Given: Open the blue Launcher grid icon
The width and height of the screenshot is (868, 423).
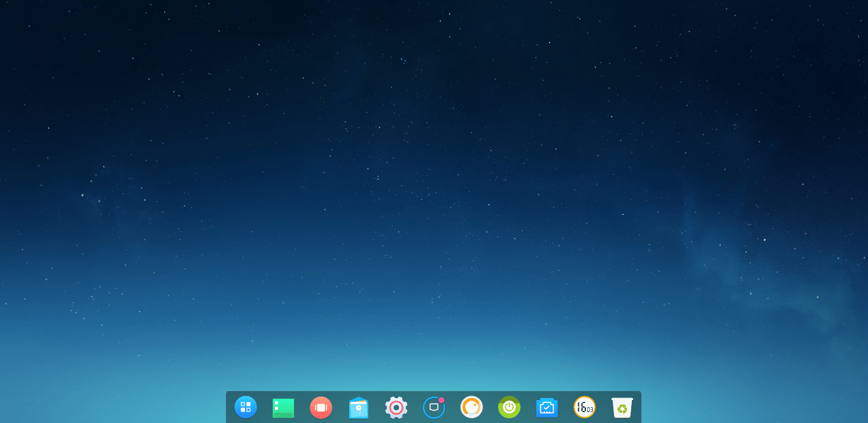Looking at the screenshot, I should click(246, 407).
